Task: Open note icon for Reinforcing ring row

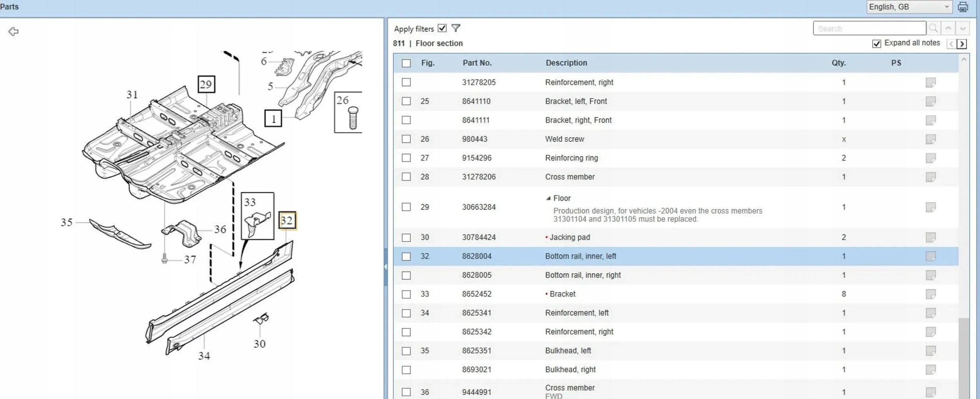Action: click(931, 158)
